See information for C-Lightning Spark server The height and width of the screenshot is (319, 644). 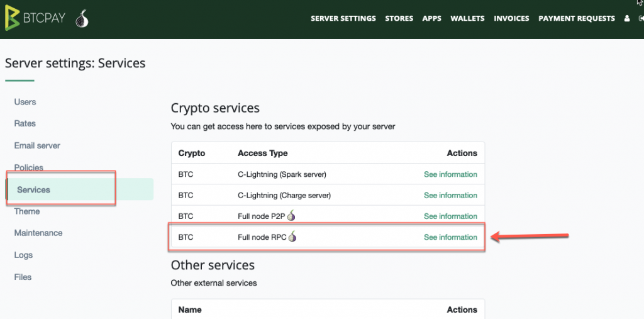click(x=450, y=174)
